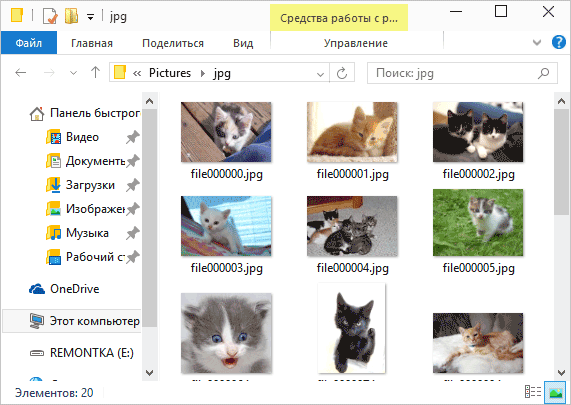This screenshot has height=405, width=571.
Task: Select the Средства работы с рисунками contextual tab
Action: [339, 18]
